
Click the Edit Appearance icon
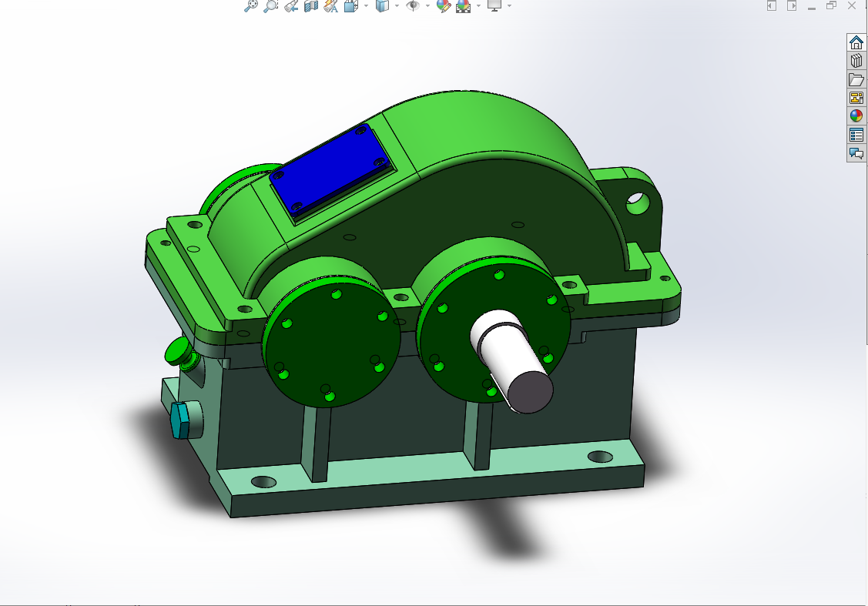444,5
